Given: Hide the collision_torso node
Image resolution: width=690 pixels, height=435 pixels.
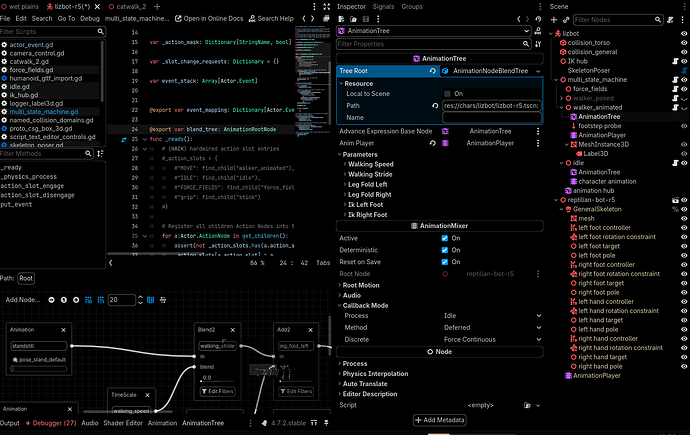Looking at the screenshot, I should pyautogui.click(x=684, y=43).
